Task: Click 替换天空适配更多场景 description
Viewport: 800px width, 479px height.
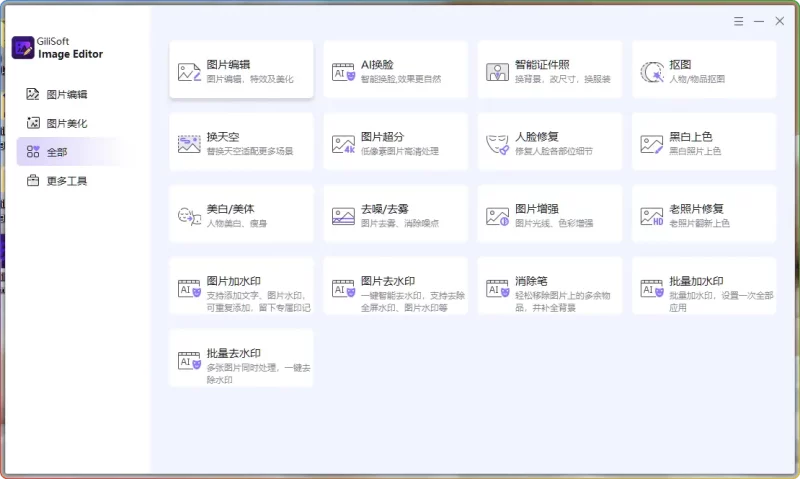Action: 249,151
